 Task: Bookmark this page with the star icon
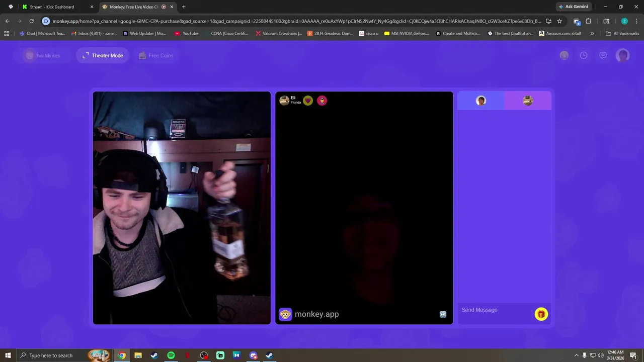pos(559,21)
